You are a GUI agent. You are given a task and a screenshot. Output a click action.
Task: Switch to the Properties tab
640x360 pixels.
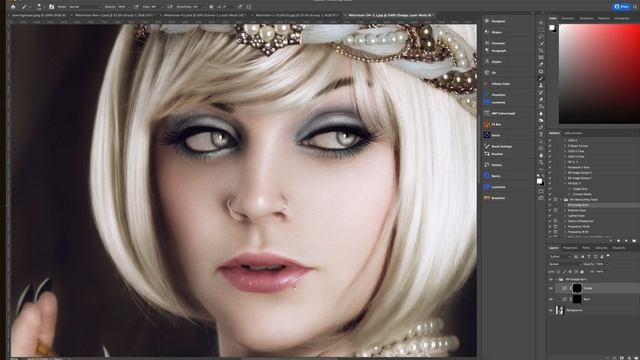click(x=570, y=248)
